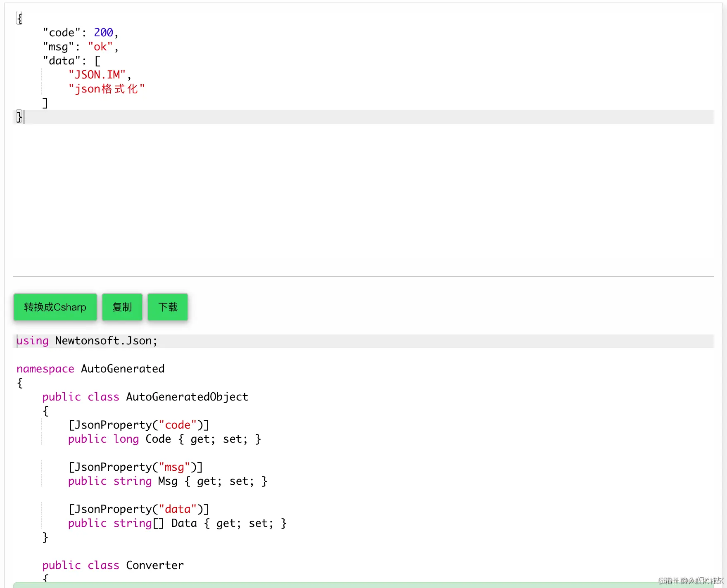Click the public string[] Data property line
Screen dimensions: 727x588
click(178, 523)
